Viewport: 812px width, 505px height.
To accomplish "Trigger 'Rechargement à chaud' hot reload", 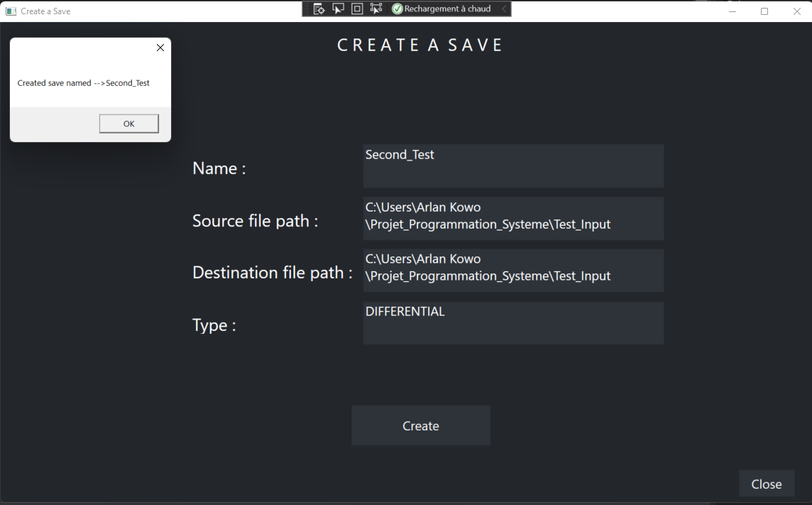I will (447, 9).
